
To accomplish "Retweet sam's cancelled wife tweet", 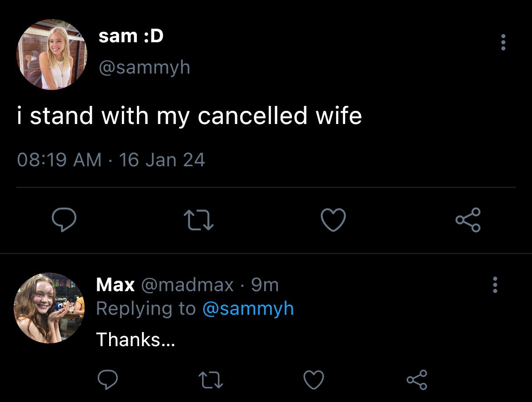I will point(199,220).
